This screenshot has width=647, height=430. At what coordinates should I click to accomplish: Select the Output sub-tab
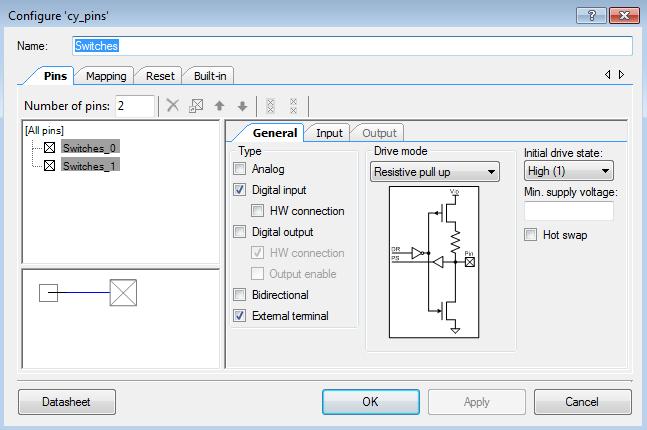379,133
